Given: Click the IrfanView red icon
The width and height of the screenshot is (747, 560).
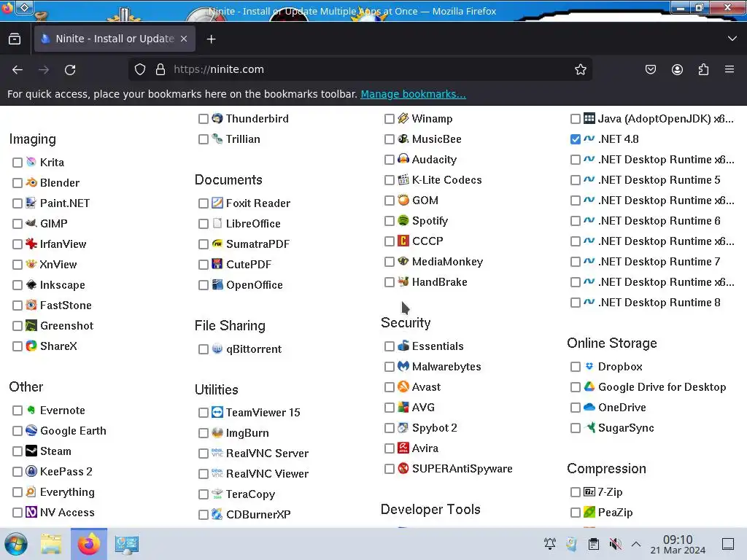Looking at the screenshot, I should [31, 244].
